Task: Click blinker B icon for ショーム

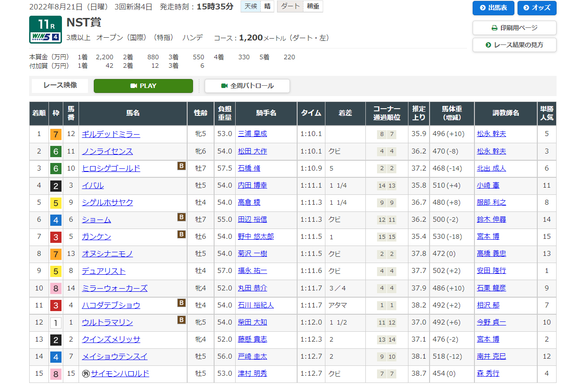Action: 181,217
